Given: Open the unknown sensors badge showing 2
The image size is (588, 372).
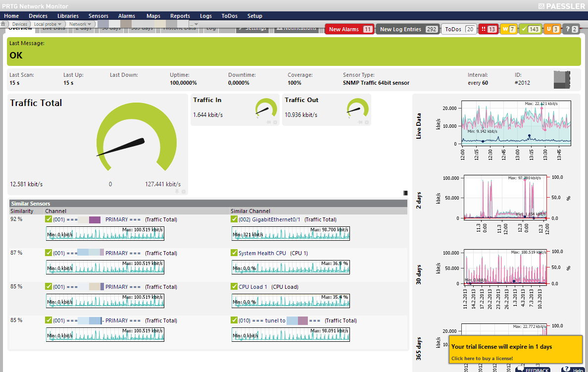Looking at the screenshot, I should tap(571, 29).
